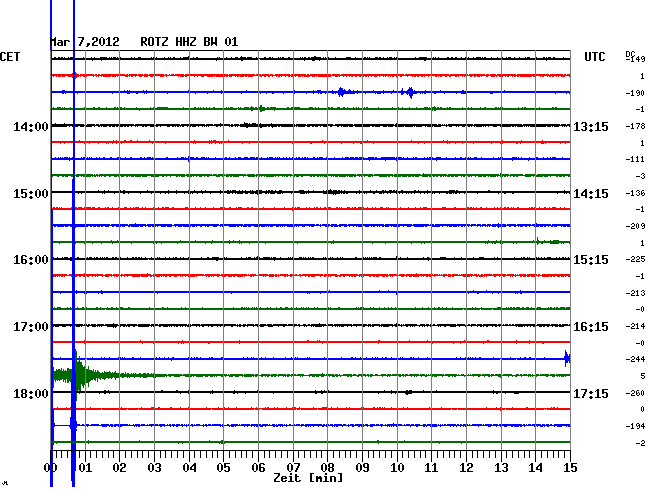
Task: Click the DC offset value "-136"
Action: pyautogui.click(x=635, y=193)
